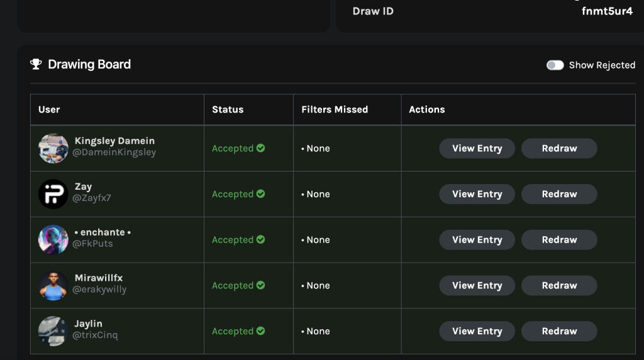Screen dimensions: 644x360
Task: Click Jaylin's profile avatar
Action: click(53, 331)
